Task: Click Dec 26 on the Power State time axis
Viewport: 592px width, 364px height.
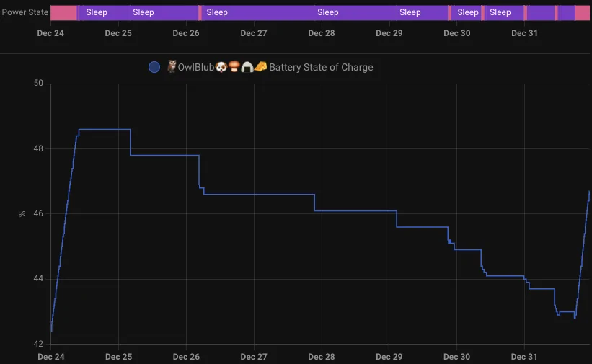Action: click(x=186, y=33)
